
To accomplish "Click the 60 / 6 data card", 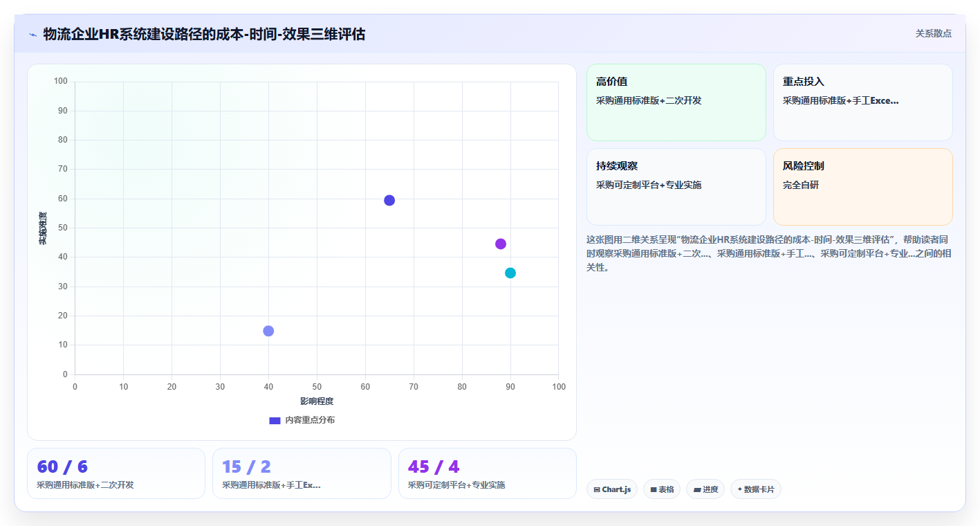I will pyautogui.click(x=116, y=473).
